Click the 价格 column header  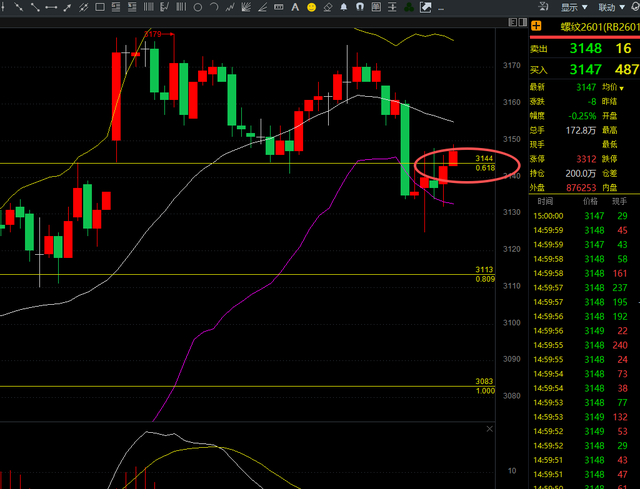(591, 201)
